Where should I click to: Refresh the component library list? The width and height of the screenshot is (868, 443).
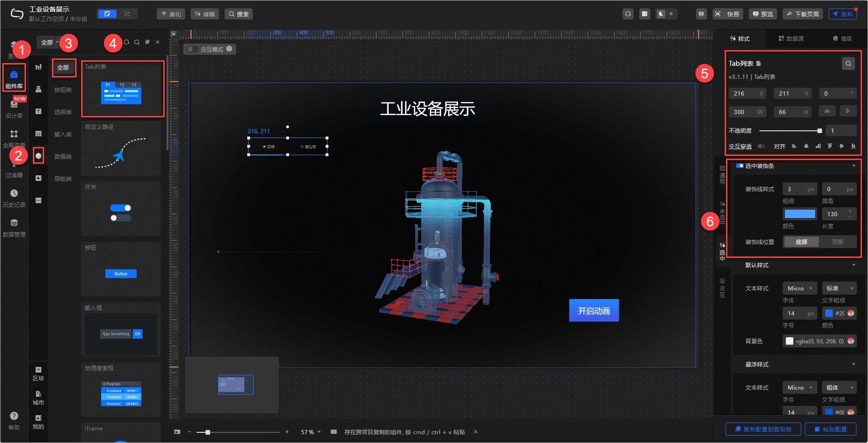[x=127, y=42]
